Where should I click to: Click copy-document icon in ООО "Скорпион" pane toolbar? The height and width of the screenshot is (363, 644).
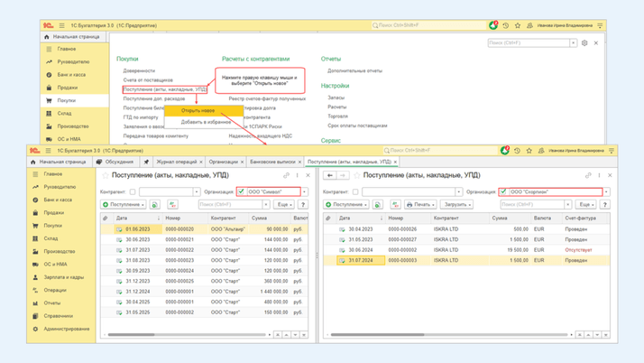click(378, 204)
